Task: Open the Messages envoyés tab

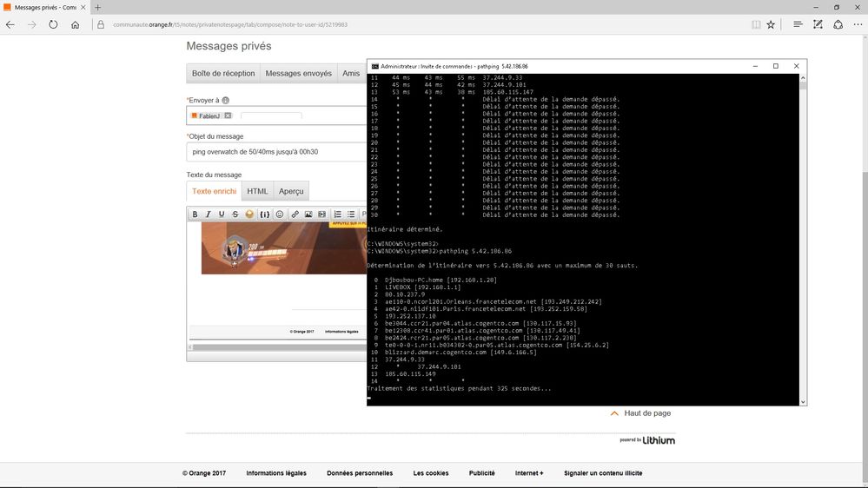Action: click(298, 74)
